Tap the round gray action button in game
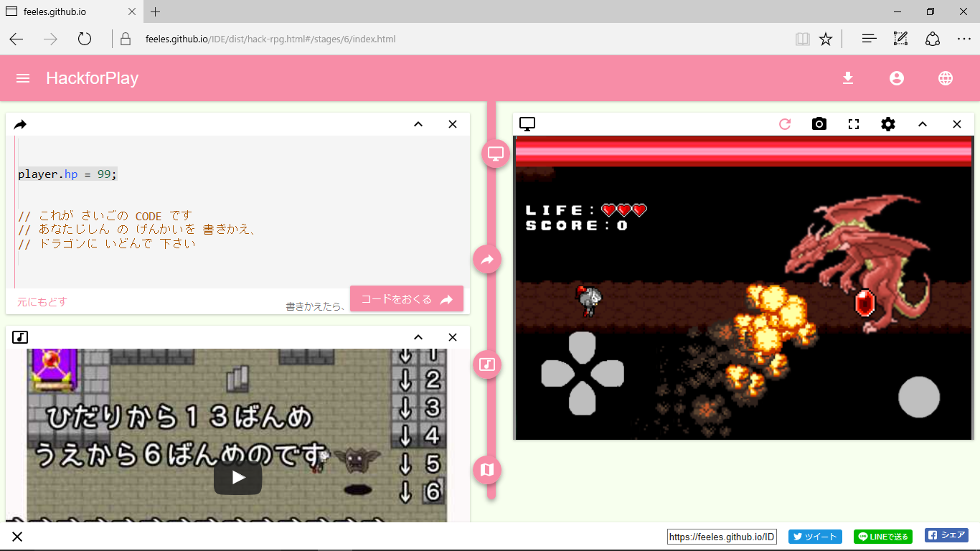The image size is (980, 551). click(x=919, y=397)
